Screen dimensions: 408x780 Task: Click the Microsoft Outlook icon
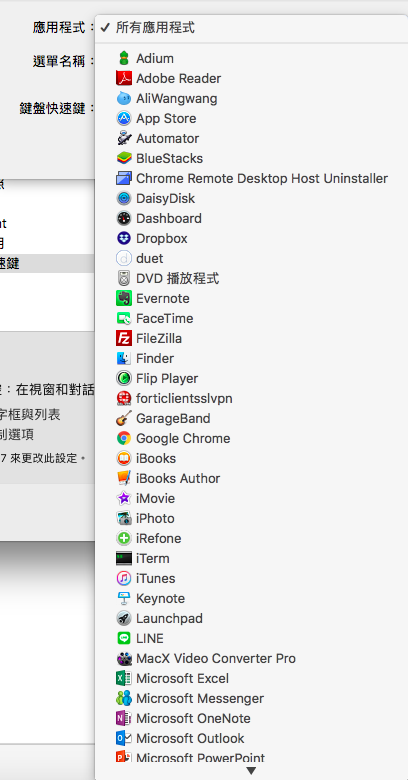point(123,738)
